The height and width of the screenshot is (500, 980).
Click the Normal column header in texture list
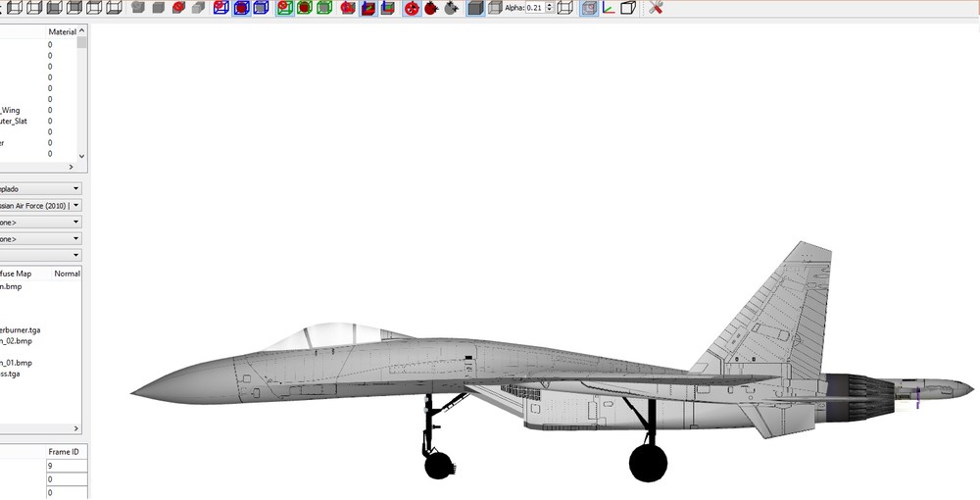[67, 274]
